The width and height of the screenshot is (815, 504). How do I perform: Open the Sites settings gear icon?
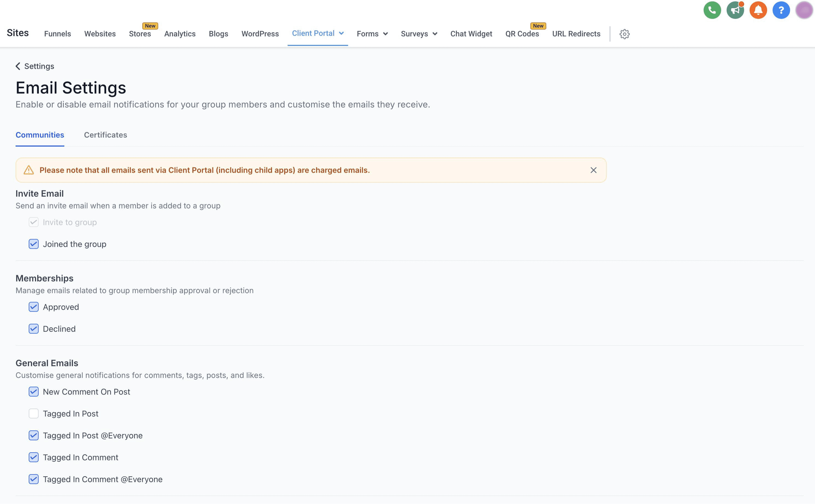coord(624,34)
